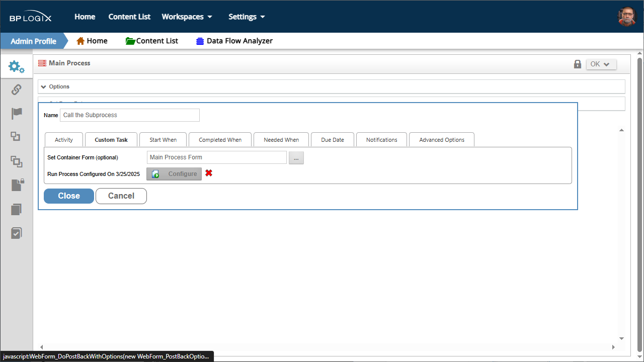Click Home in top navigation
The width and height of the screenshot is (644, 362).
point(85,17)
